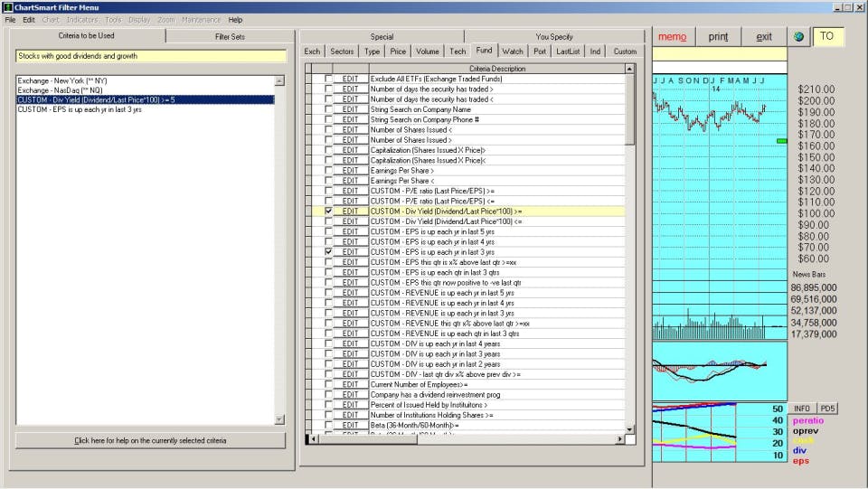Screen dimensions: 868x489
Task: Check REVENUE is up each yr in last 5 yrs checkbox
Action: [328, 293]
